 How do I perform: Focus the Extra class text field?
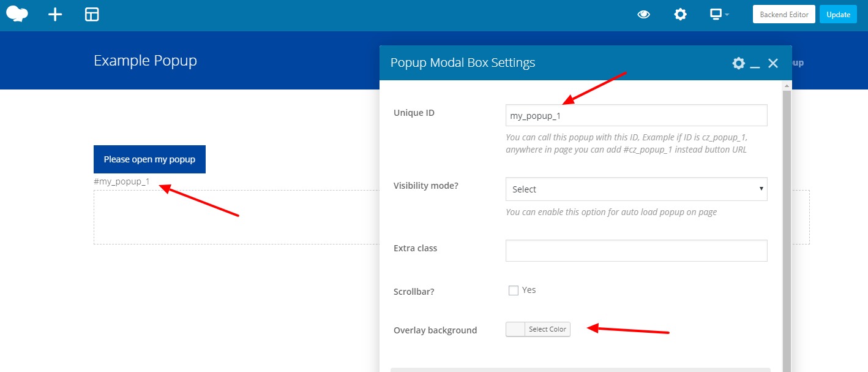(636, 251)
